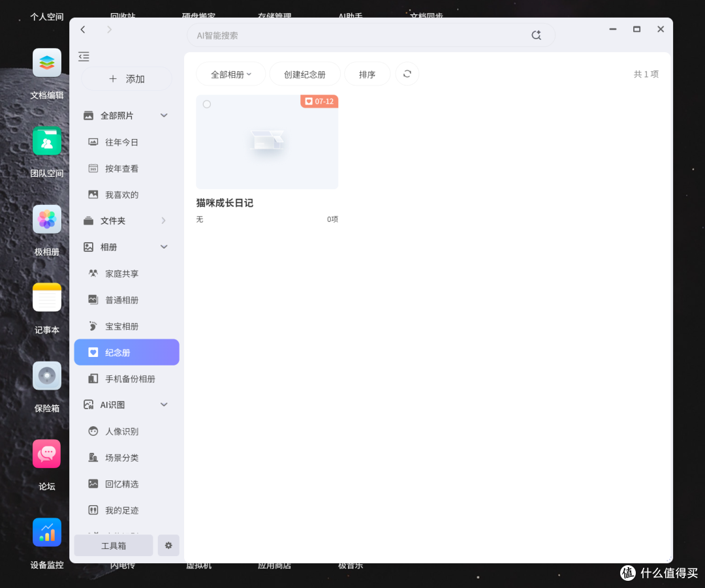
Task: Click the 共 1 项 item count text
Action: tap(646, 74)
